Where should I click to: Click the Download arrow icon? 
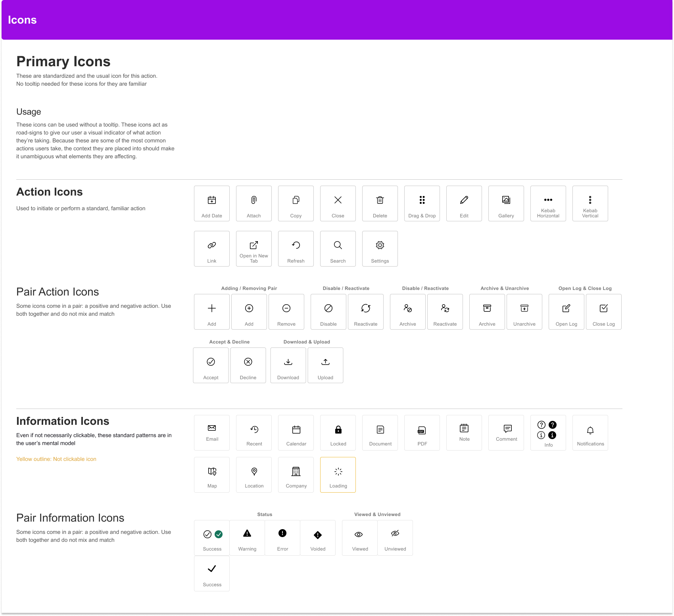288,362
